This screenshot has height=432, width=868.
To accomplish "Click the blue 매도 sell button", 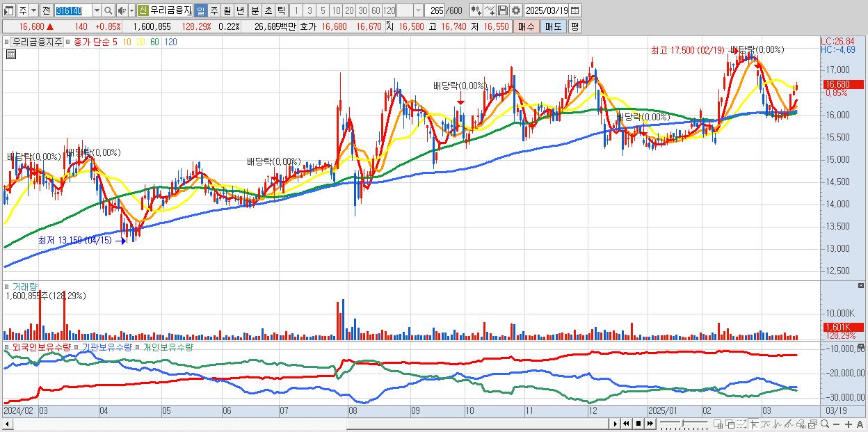I will [553, 26].
